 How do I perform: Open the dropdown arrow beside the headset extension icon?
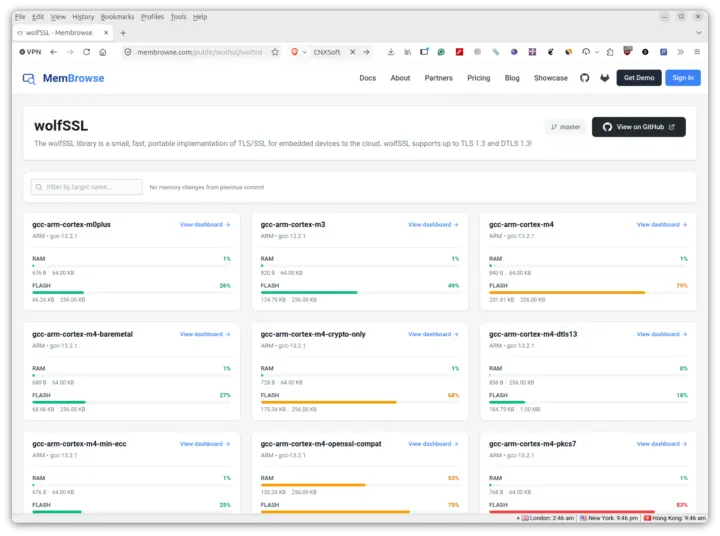click(597, 52)
